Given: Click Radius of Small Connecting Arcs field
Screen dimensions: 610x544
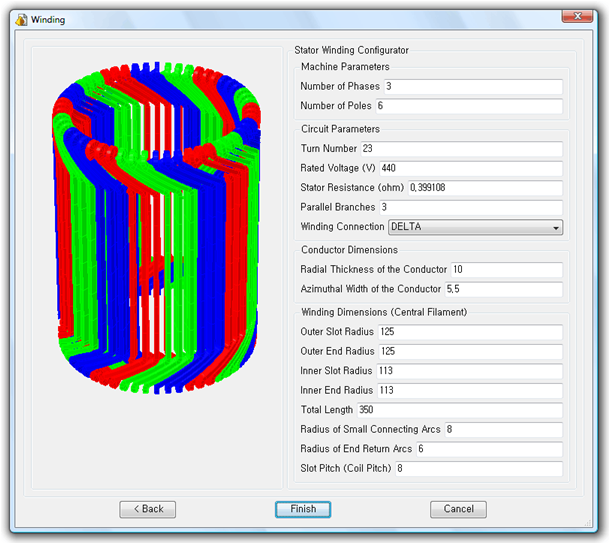Looking at the screenshot, I should click(503, 430).
